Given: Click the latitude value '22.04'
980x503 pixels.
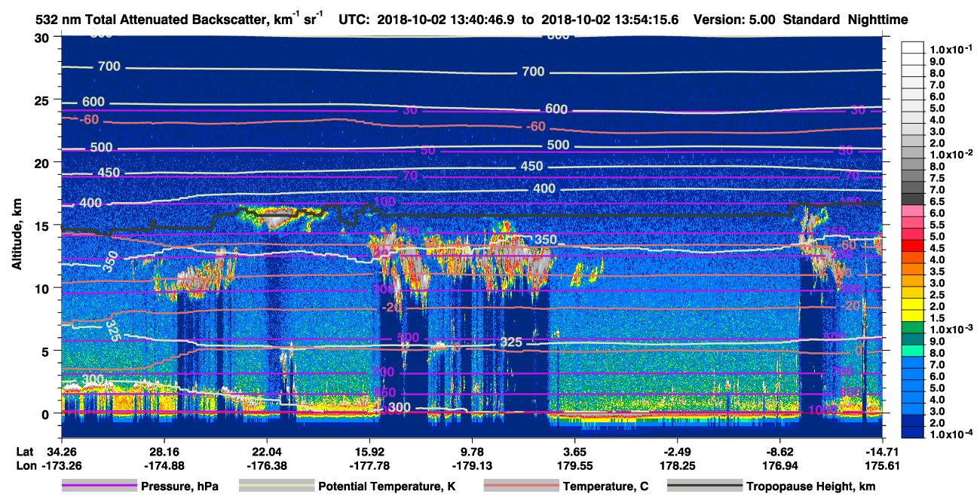Looking at the screenshot, I should 266,451.
